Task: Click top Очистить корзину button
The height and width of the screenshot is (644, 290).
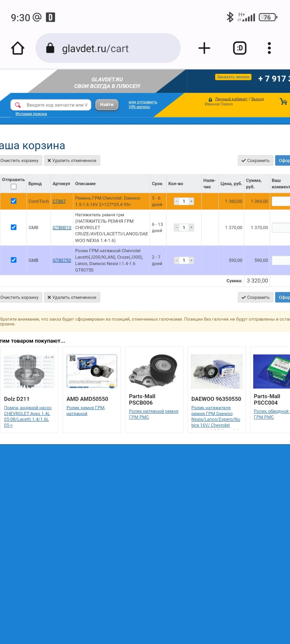Action: 21,161
